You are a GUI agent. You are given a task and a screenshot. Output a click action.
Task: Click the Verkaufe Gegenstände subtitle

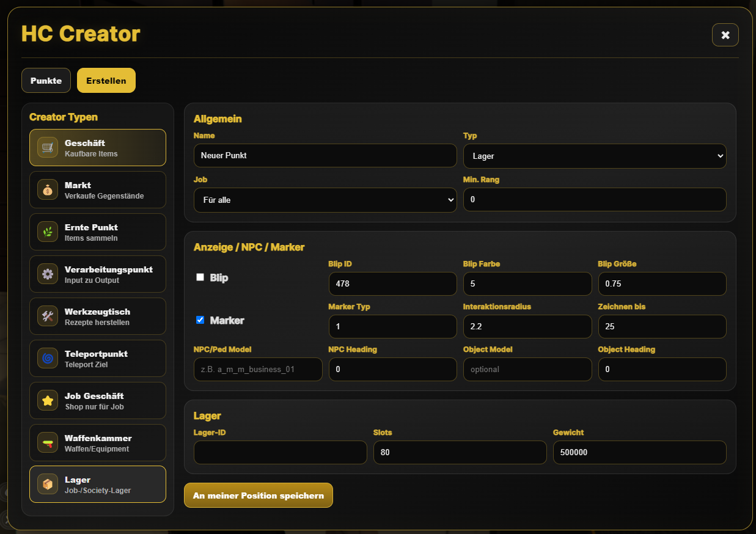(105, 196)
